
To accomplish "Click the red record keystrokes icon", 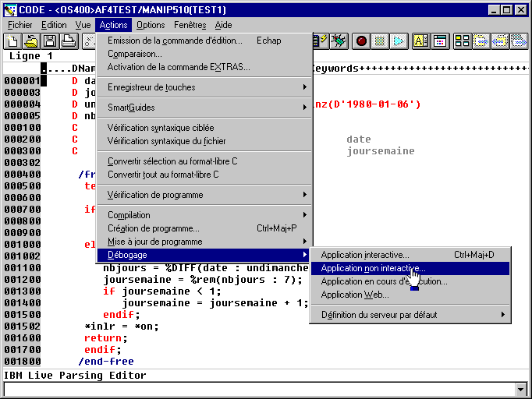I will [361, 41].
